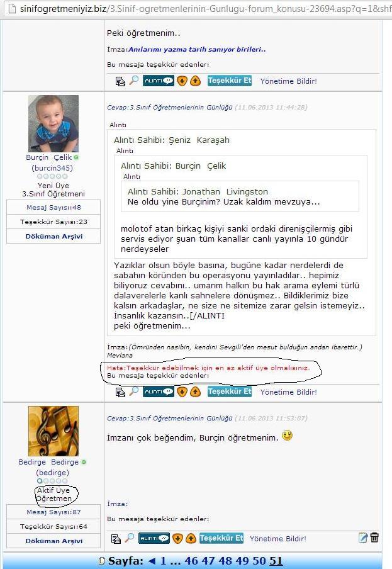Open Yönetime Bildir link under Burçin's post
The height and width of the screenshot is (569, 392).
[289, 392]
